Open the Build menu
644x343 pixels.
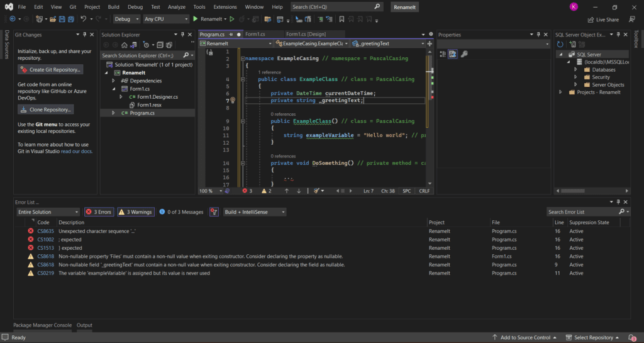(x=113, y=7)
